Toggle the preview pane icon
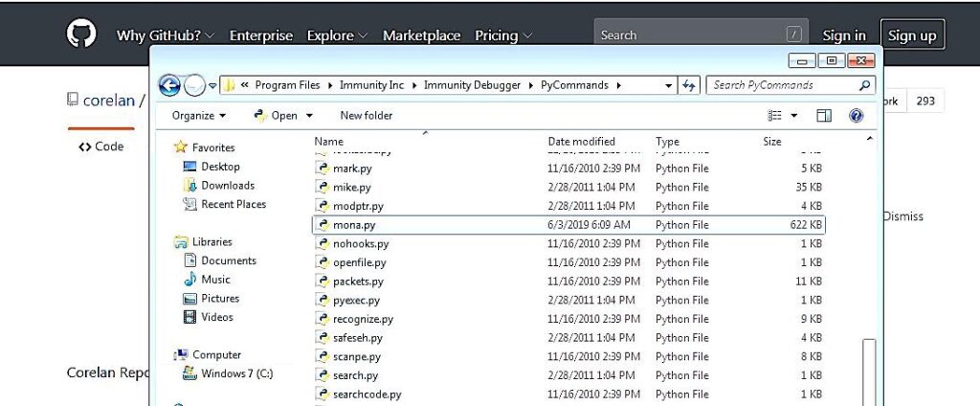This screenshot has height=406, width=980. (x=824, y=116)
